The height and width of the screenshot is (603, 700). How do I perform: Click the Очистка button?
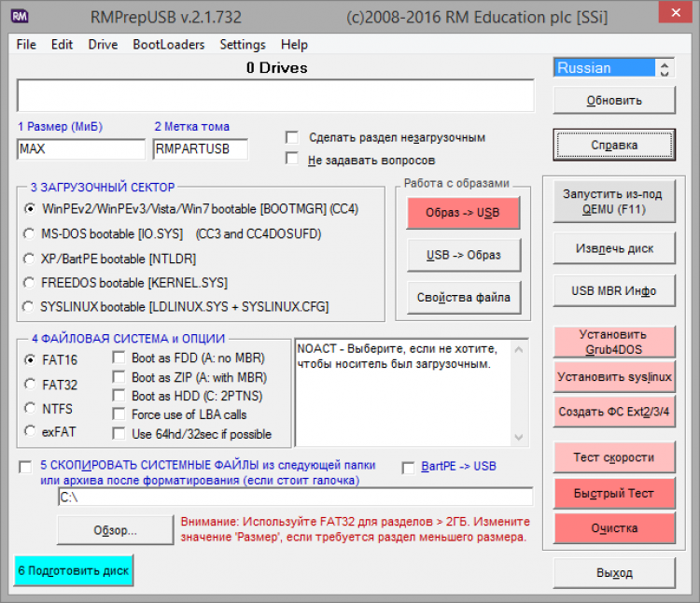[614, 528]
